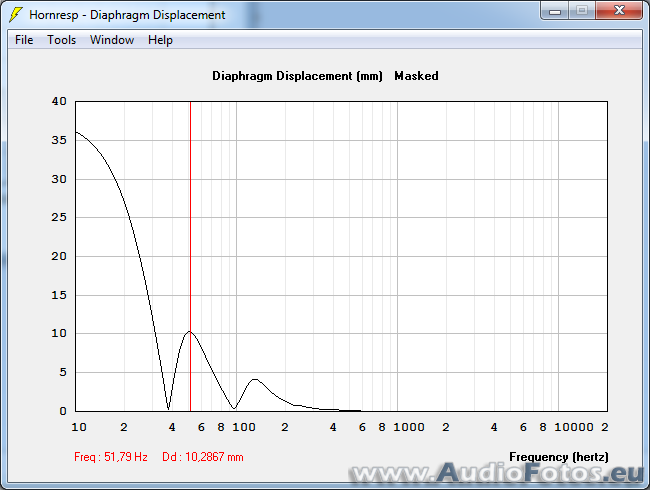Image resolution: width=650 pixels, height=490 pixels.
Task: Click the Hornresp lightning icon in title bar
Action: tap(15, 15)
